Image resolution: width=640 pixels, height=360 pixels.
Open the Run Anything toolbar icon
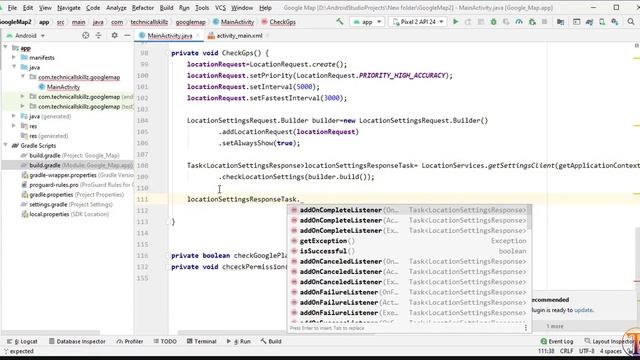tap(576, 22)
